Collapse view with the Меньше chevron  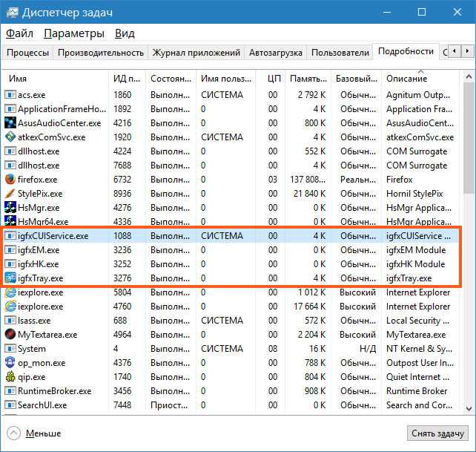[x=13, y=433]
